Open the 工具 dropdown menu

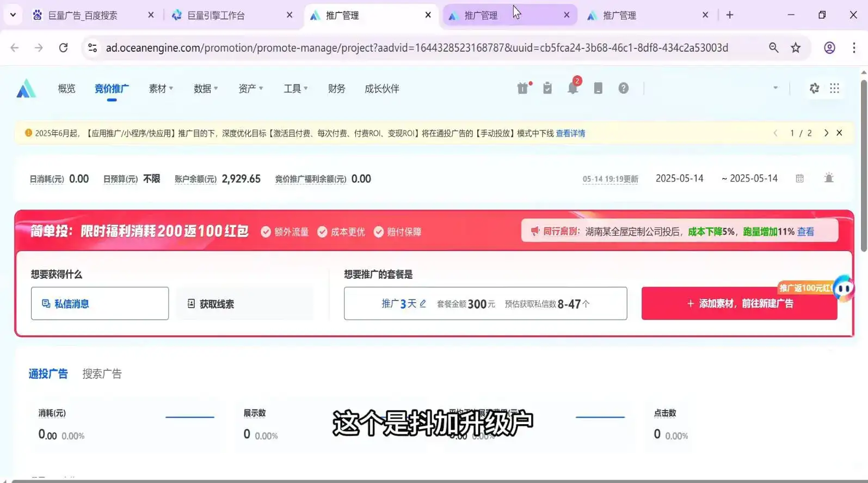click(x=295, y=89)
